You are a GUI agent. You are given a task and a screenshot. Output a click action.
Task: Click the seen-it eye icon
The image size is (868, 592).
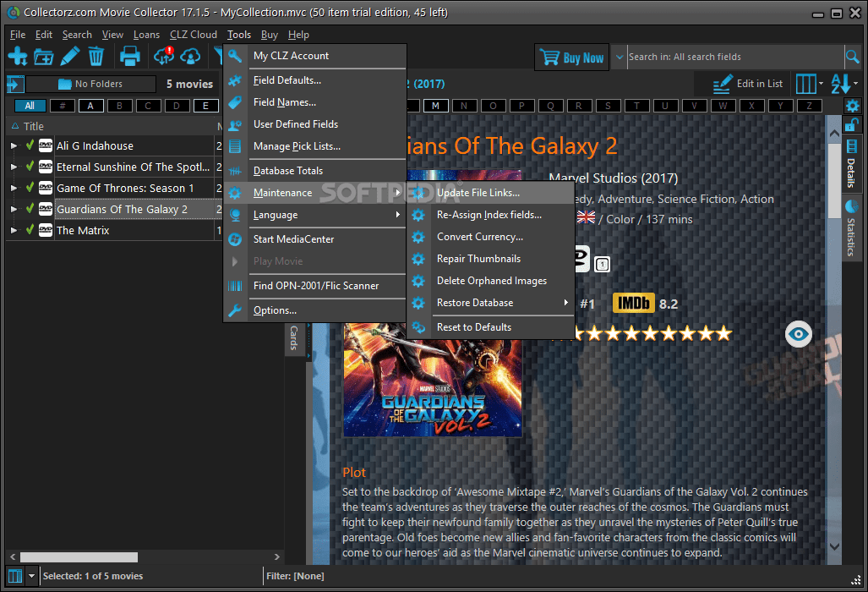click(798, 334)
